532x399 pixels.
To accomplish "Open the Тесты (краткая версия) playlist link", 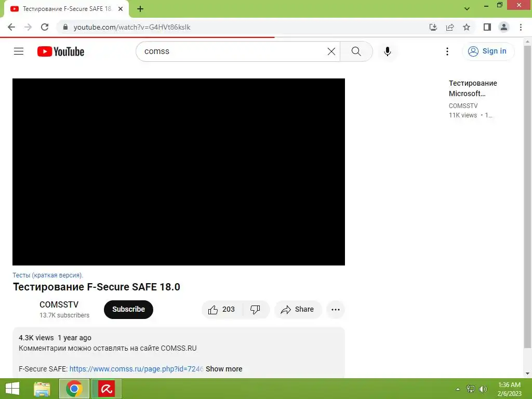I will tap(48, 275).
